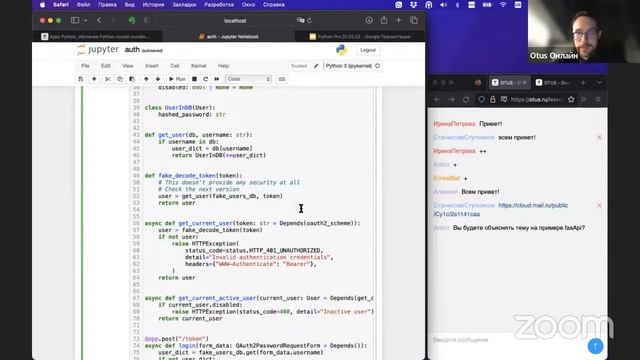Screen dimensions: 640x360
Task: Switch to the auth - Jupyter Notebook tab
Action: point(229,36)
